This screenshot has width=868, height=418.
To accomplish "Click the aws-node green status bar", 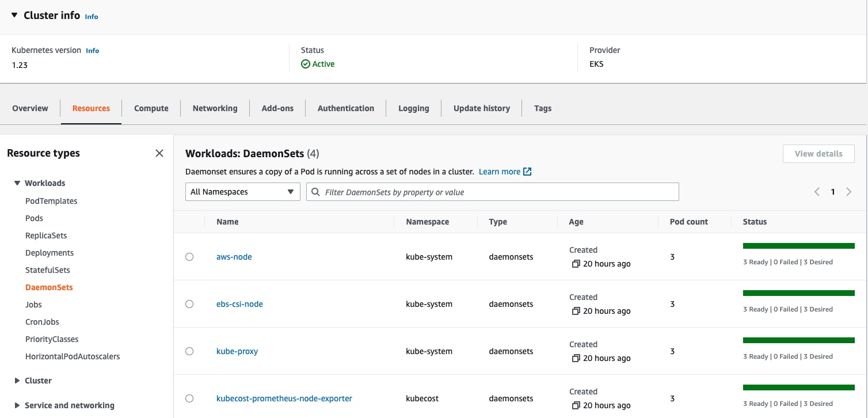I will (798, 246).
